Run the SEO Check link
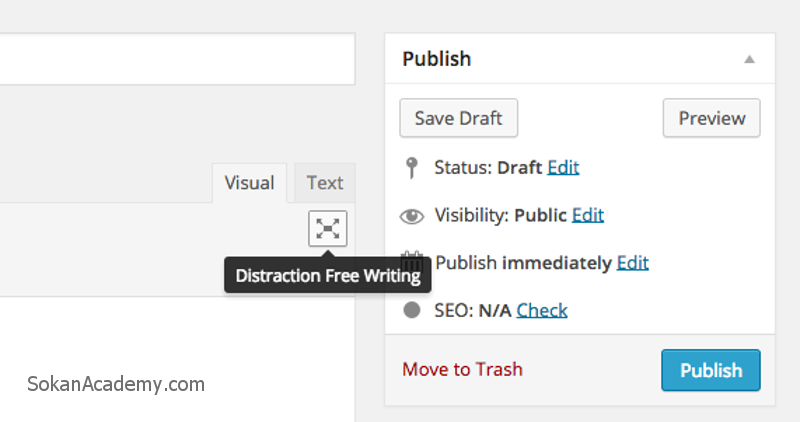This screenshot has height=422, width=800. 542,310
